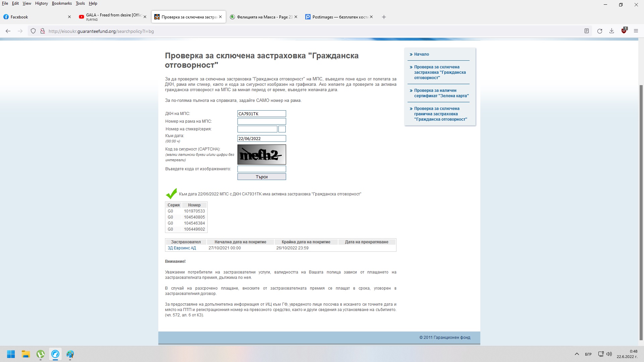Click the tracking protection shield icon
644x362 pixels.
pos(33,31)
